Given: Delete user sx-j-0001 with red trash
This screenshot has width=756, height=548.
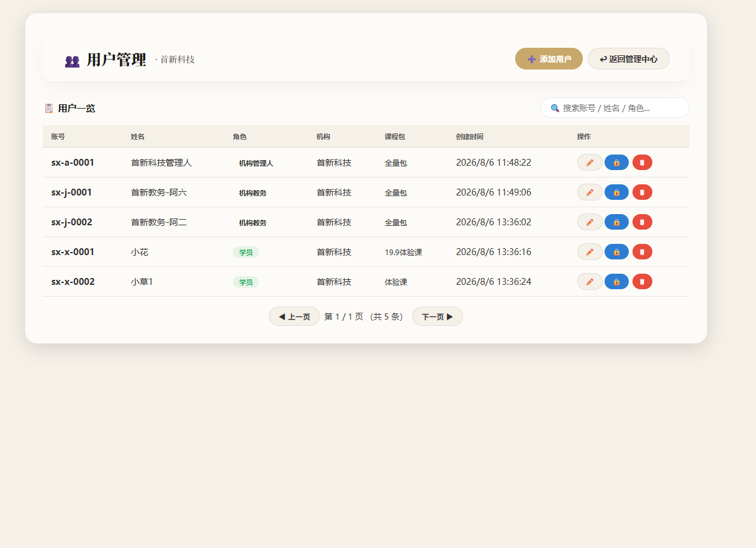Looking at the screenshot, I should coord(642,192).
